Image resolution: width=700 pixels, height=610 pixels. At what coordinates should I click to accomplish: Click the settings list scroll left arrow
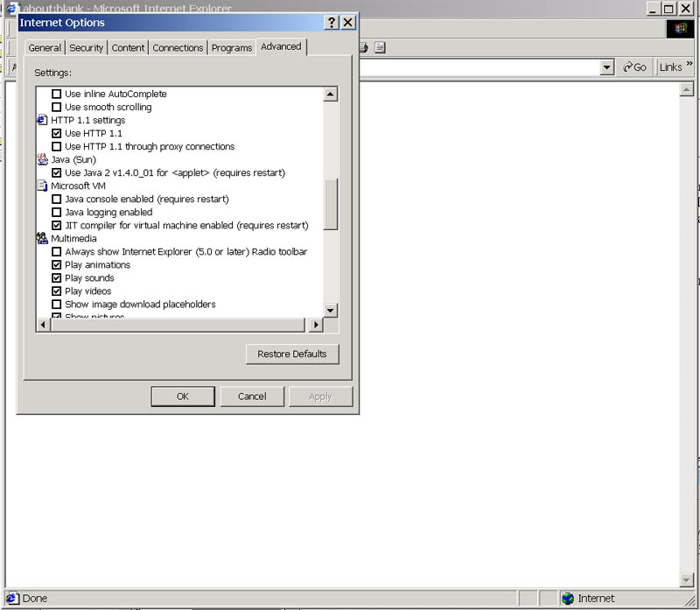click(x=43, y=325)
